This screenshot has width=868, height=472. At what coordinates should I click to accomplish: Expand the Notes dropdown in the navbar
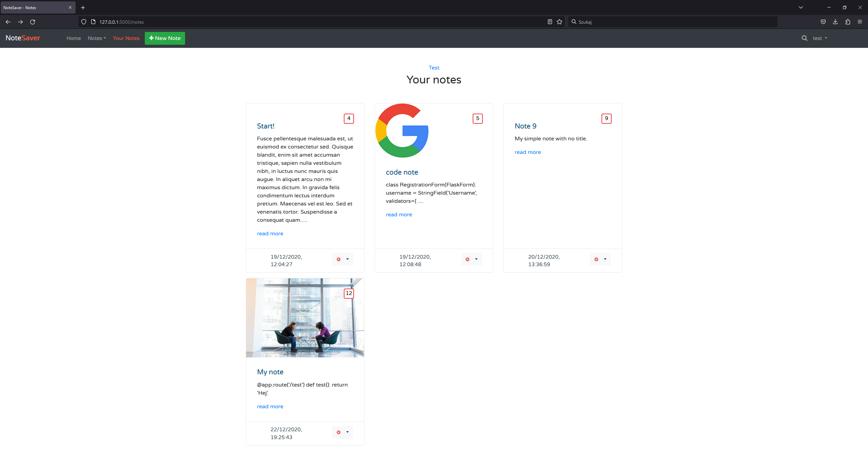pos(97,38)
